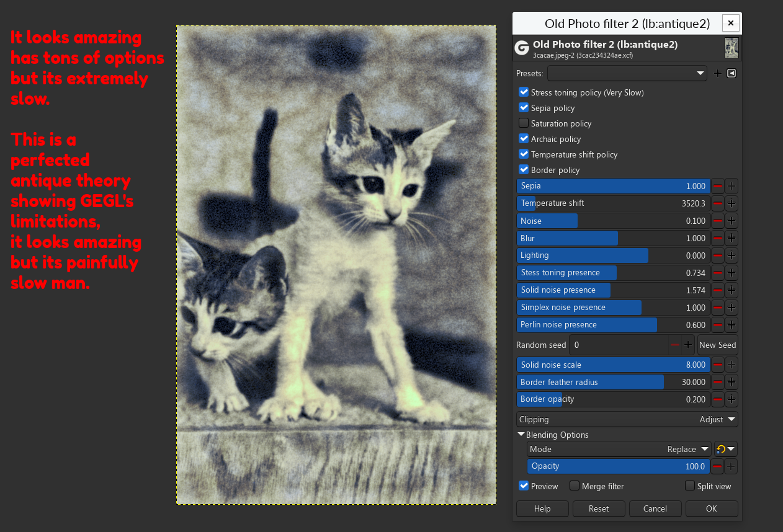Viewport: 783px width, 532px height.
Task: Adjust the Temperature shift slider
Action: point(613,203)
